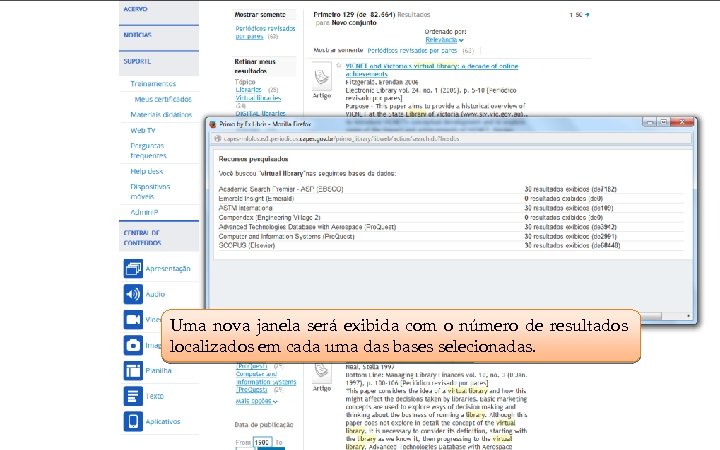Click the Data de publicação label
Image resolution: width=720 pixels, height=450 pixels.
click(264, 425)
